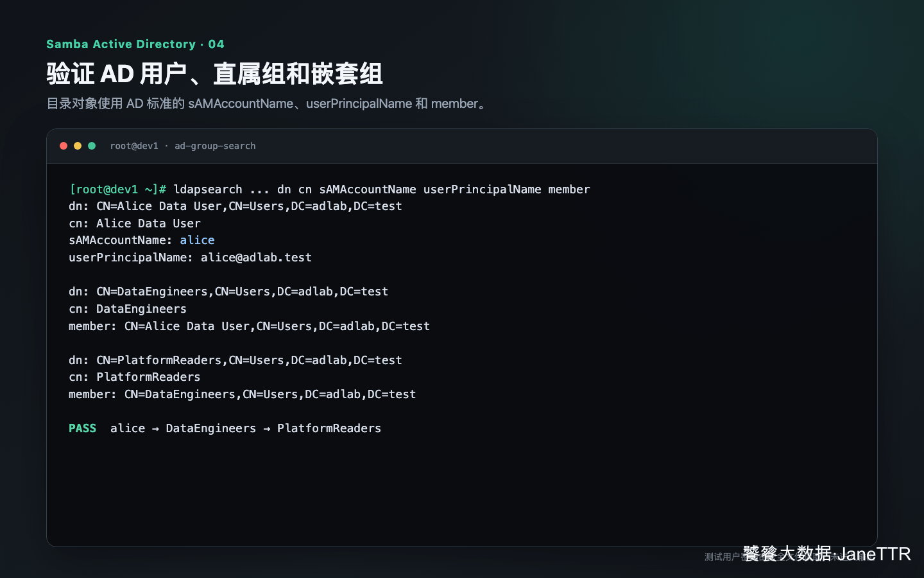The width and height of the screenshot is (924, 578).
Task: Select the 'userPrincipalName: alice@adlab.test' line
Action: coord(190,258)
